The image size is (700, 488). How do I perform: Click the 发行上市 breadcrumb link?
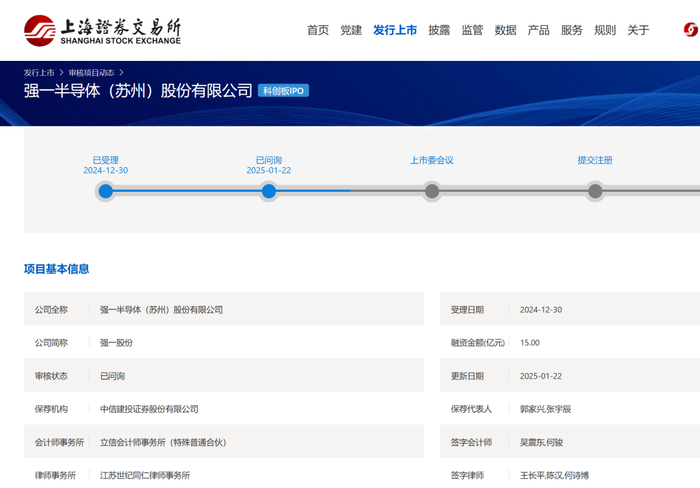tap(39, 73)
